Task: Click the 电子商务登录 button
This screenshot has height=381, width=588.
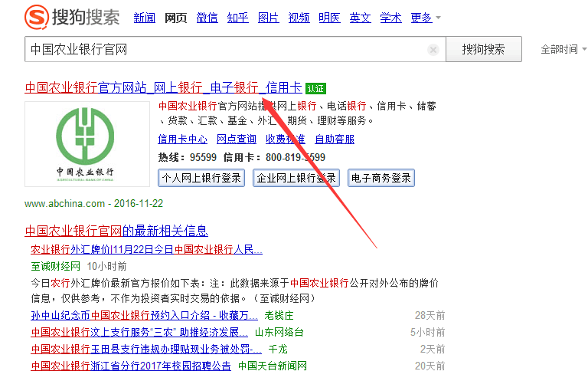Action: click(x=381, y=178)
